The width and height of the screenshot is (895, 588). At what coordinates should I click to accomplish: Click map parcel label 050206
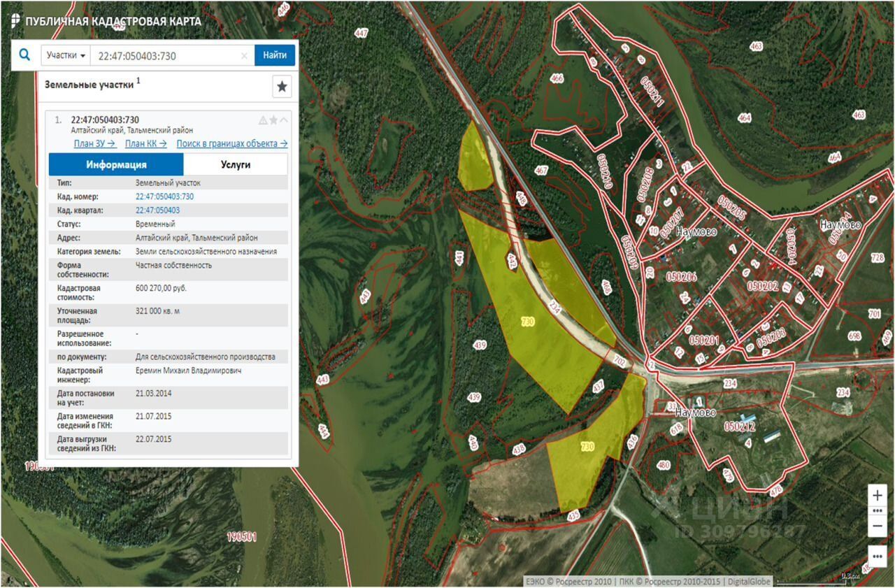tap(681, 278)
